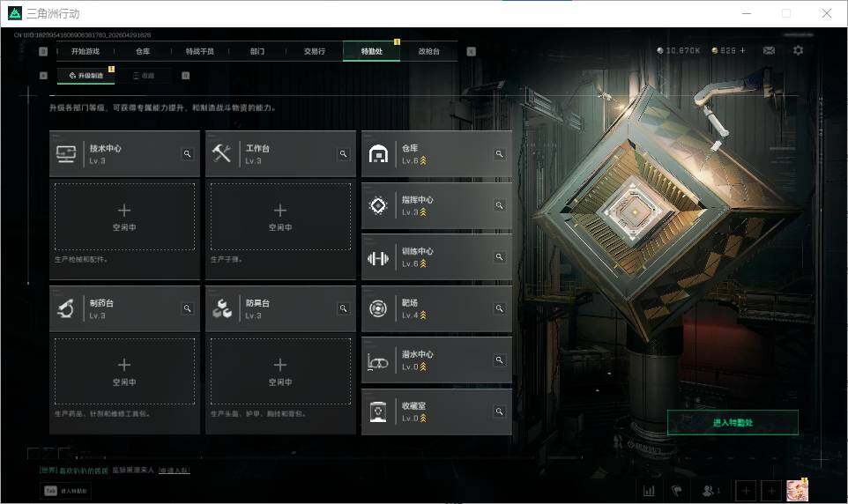View details with 收藏室 magnifier icon
The image size is (848, 504).
499,411
